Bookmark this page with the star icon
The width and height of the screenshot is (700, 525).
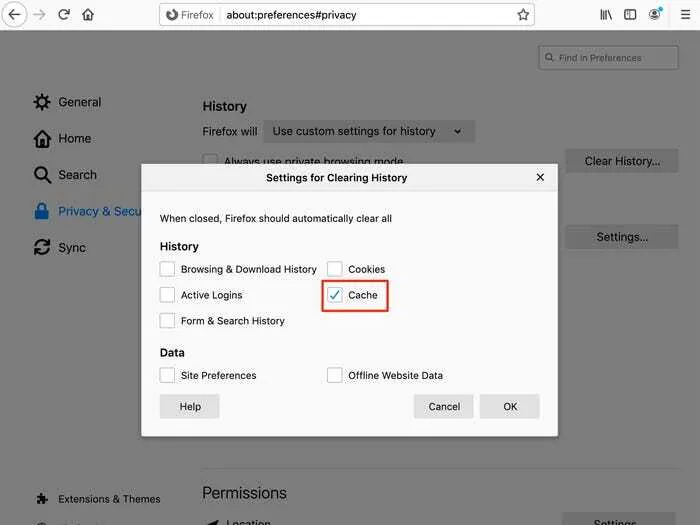523,15
